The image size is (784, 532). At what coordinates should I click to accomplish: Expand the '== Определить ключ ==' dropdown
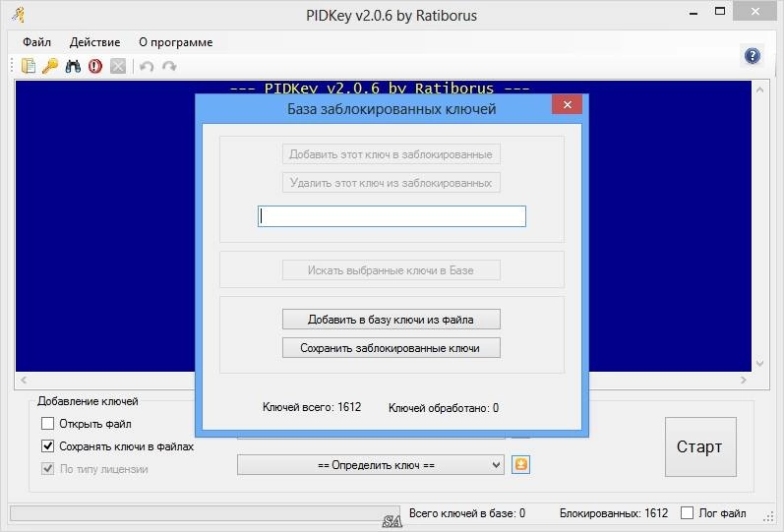coord(371,465)
